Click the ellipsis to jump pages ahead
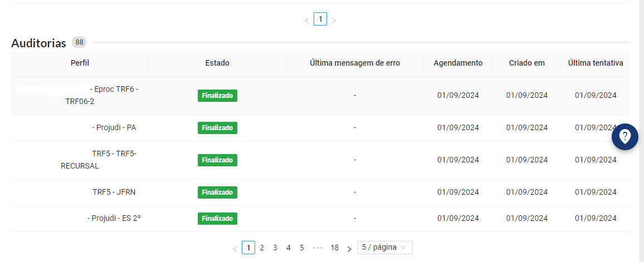The width and height of the screenshot is (644, 262). [318, 248]
